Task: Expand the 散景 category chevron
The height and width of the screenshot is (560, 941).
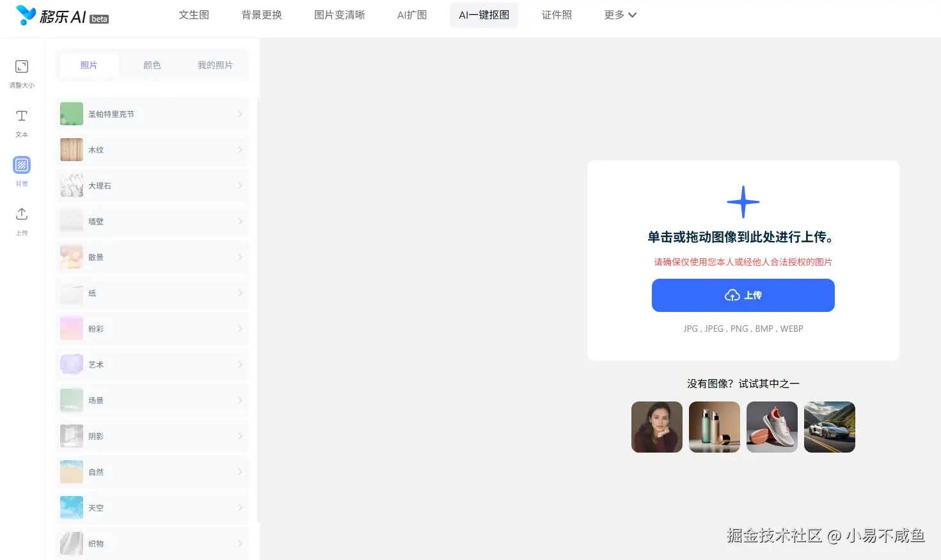Action: (x=241, y=257)
